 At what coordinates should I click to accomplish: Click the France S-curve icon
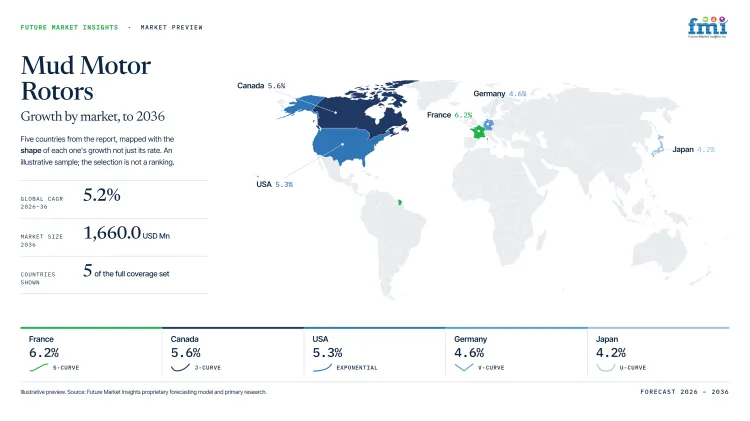tap(39, 367)
